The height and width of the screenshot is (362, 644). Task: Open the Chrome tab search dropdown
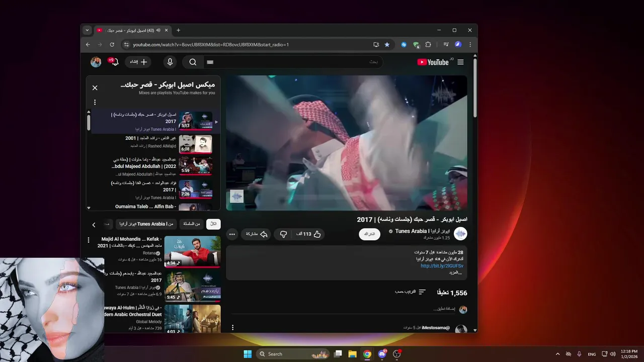click(x=87, y=30)
